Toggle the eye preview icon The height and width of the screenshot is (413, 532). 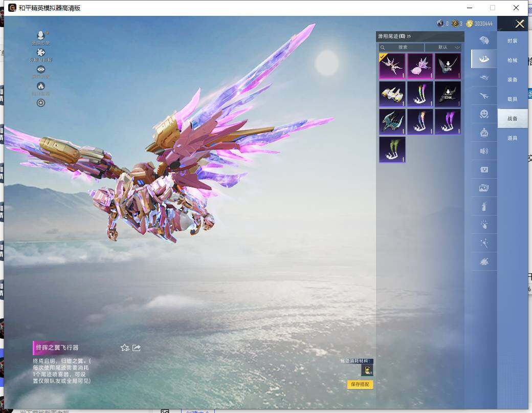pos(41,70)
